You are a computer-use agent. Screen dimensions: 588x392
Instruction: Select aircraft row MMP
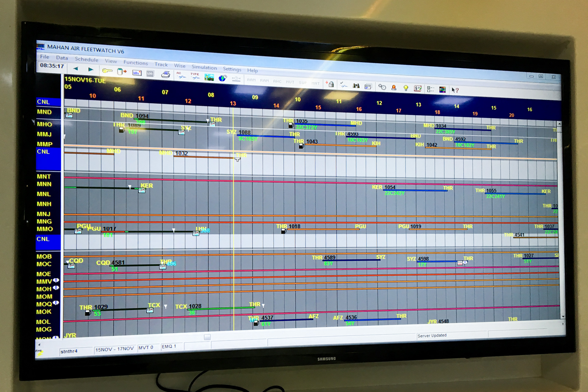point(45,144)
